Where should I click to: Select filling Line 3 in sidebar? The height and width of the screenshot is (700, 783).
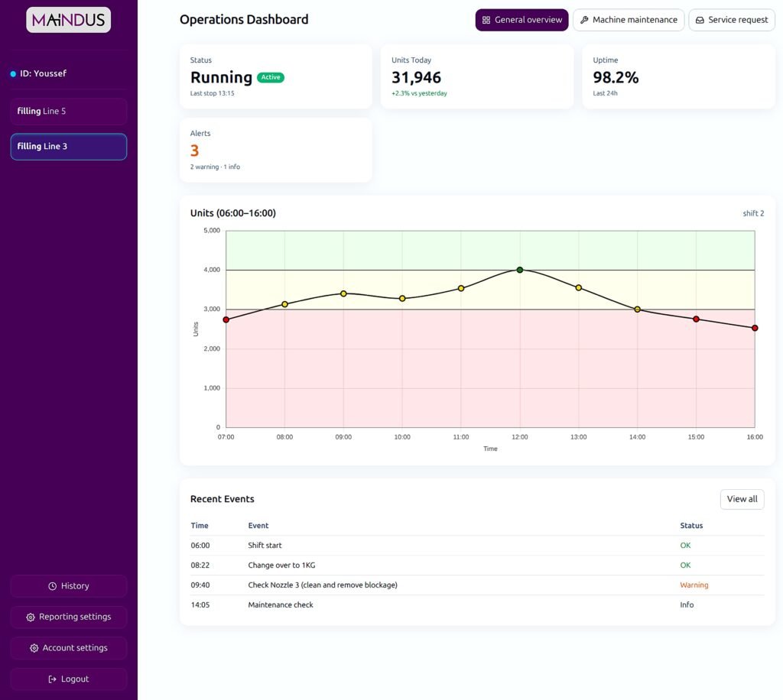pyautogui.click(x=69, y=147)
